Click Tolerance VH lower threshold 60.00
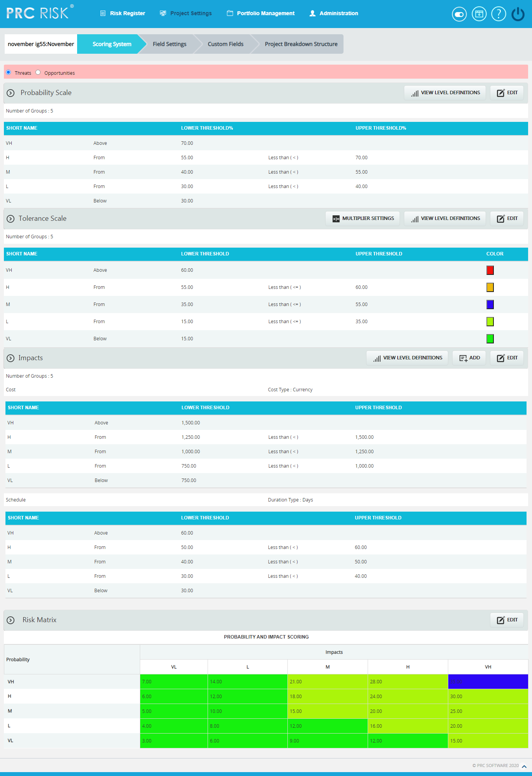 (187, 270)
